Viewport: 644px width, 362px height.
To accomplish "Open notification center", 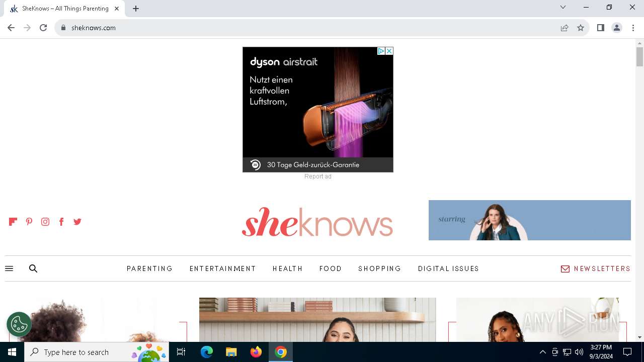I will [627, 352].
